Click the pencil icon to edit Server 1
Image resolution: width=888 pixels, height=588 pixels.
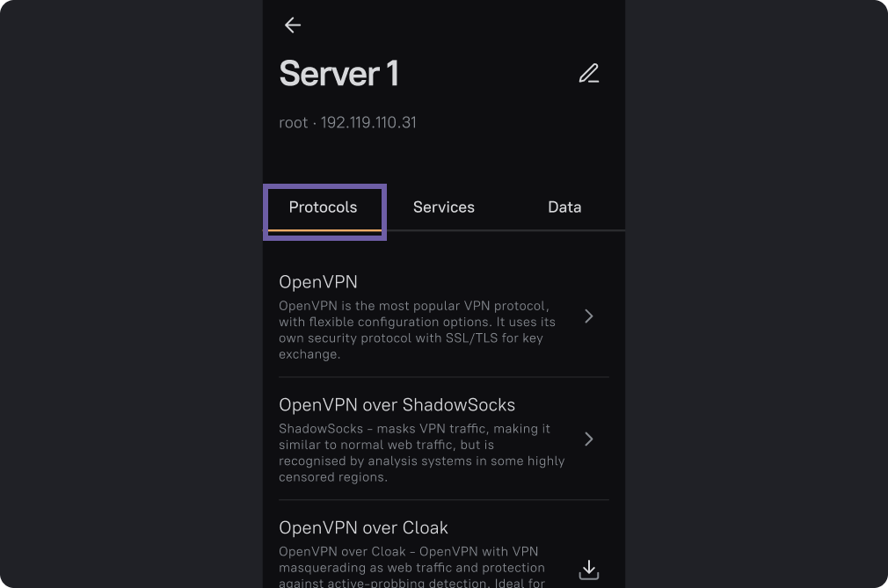589,74
